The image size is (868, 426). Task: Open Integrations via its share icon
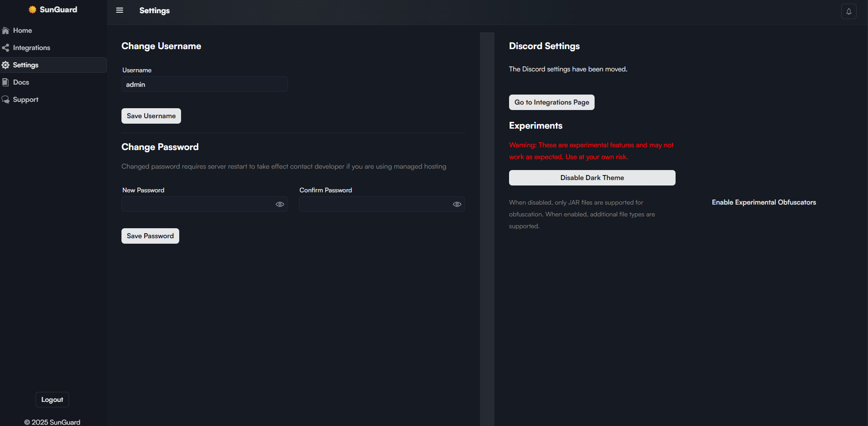(5, 48)
